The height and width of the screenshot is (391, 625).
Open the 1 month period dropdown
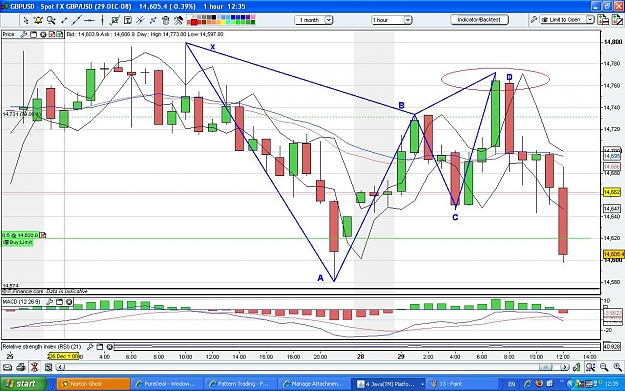314,20
